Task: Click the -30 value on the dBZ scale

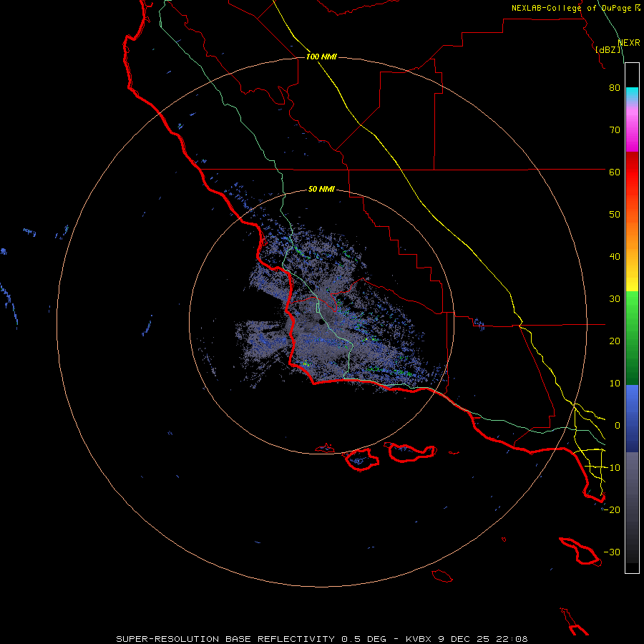Action: click(612, 552)
